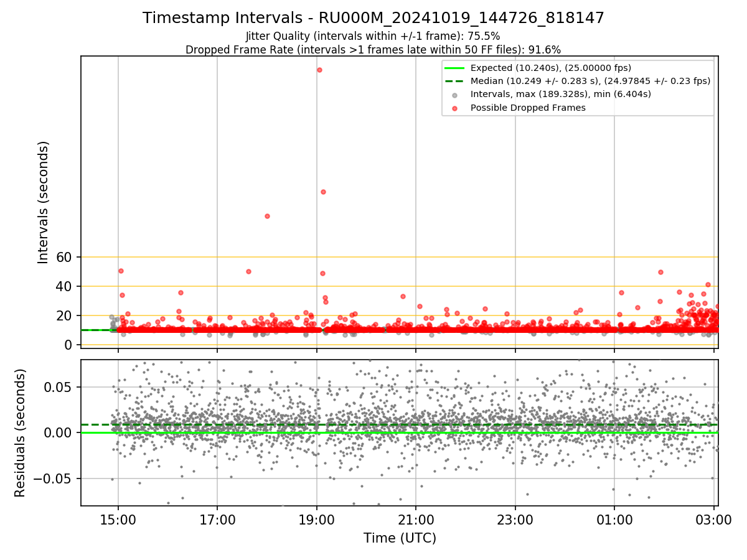This screenshot has height=560, width=747.
Task: Click the 40 tick label on the intervals axis
Action: coord(65,286)
